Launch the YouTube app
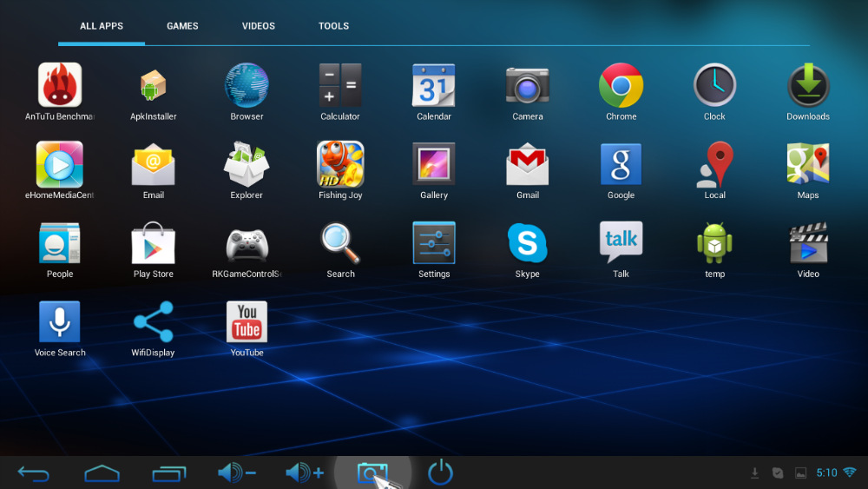Viewport: 868px width, 489px height. 247,322
